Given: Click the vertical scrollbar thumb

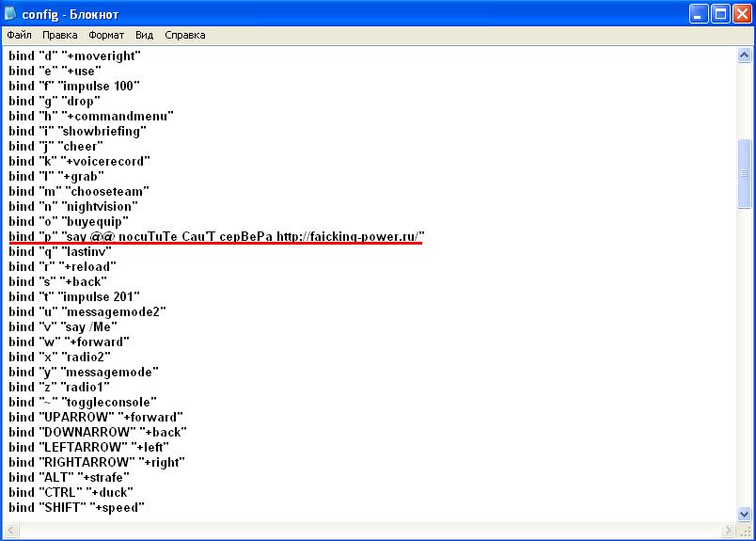Looking at the screenshot, I should pos(745,174).
